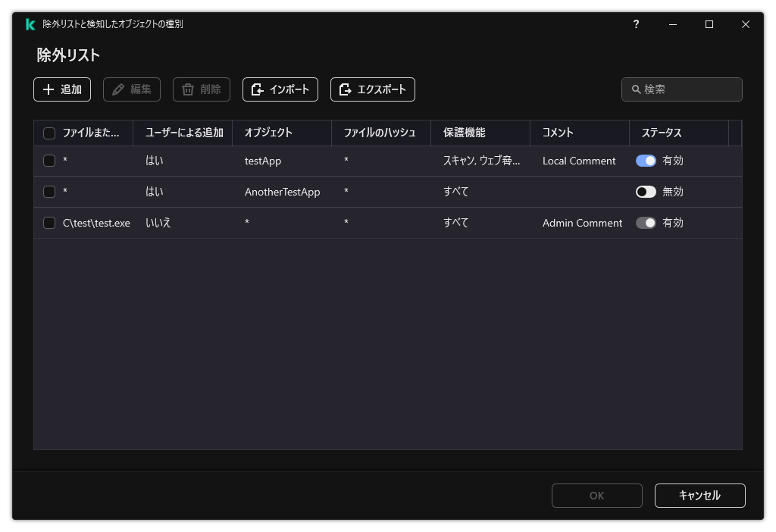Click the インポート import arrow icon

click(x=258, y=89)
